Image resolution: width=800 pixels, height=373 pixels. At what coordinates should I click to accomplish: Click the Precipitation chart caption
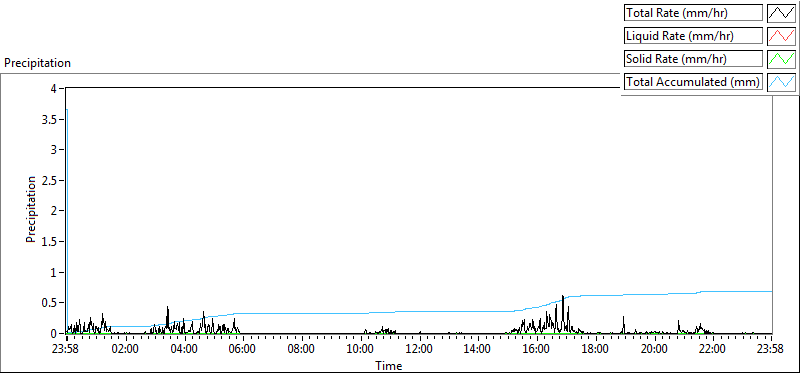(x=37, y=63)
